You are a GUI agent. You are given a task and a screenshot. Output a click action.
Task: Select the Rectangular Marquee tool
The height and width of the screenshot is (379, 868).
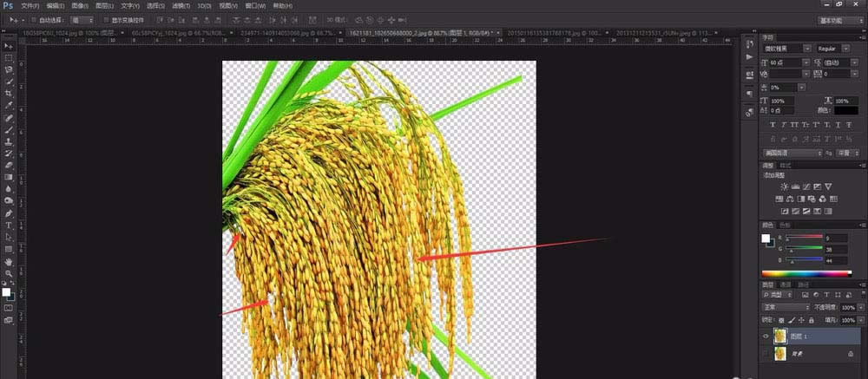point(9,58)
